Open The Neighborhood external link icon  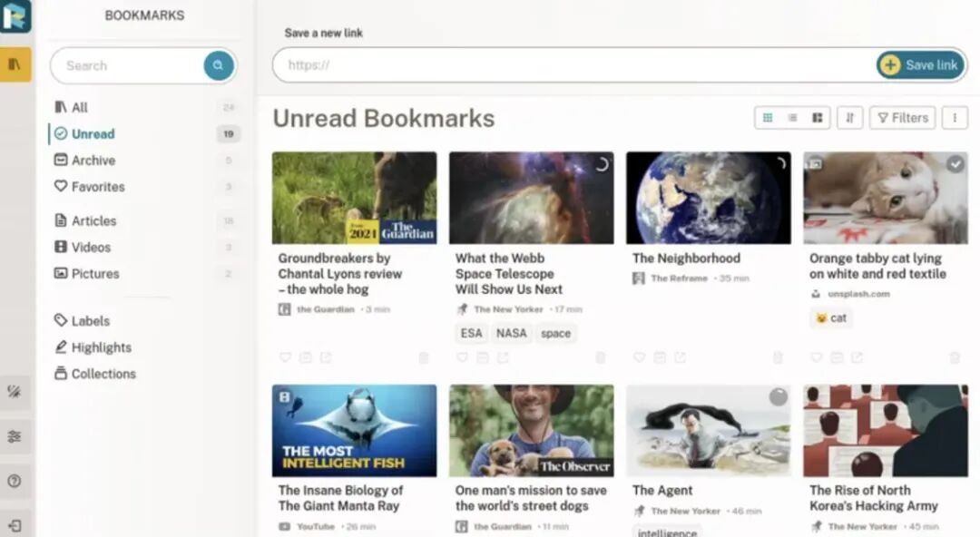(x=680, y=357)
